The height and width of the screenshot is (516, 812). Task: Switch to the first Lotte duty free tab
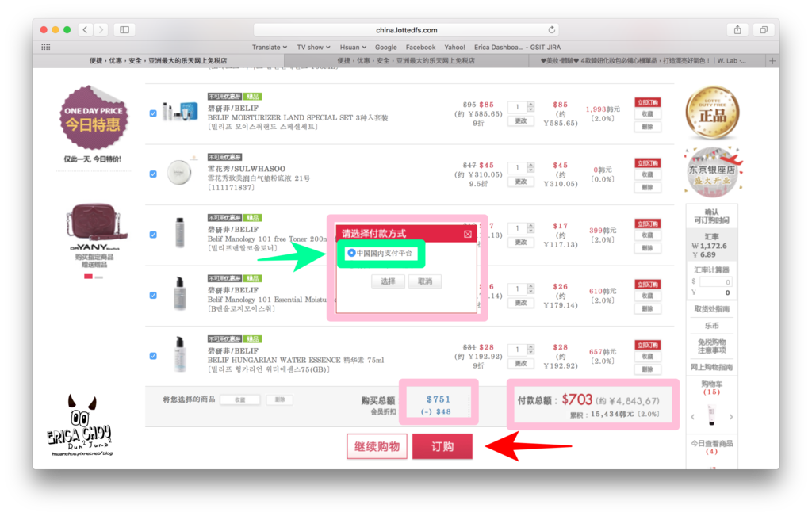click(x=159, y=60)
